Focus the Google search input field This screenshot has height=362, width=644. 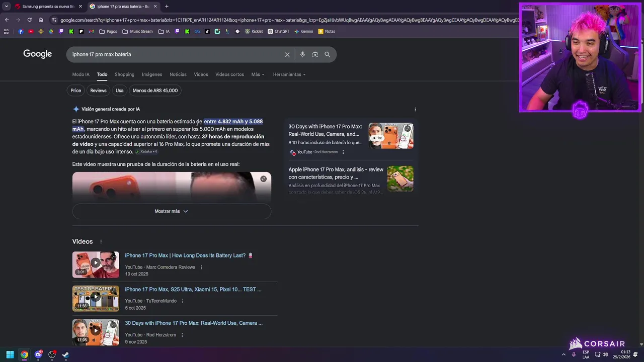click(176, 54)
